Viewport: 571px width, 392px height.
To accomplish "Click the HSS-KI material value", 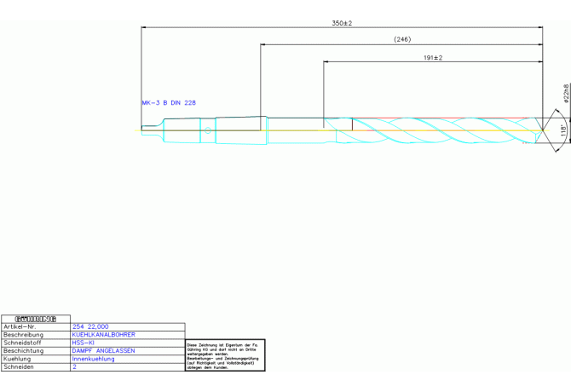I will tap(83, 343).
